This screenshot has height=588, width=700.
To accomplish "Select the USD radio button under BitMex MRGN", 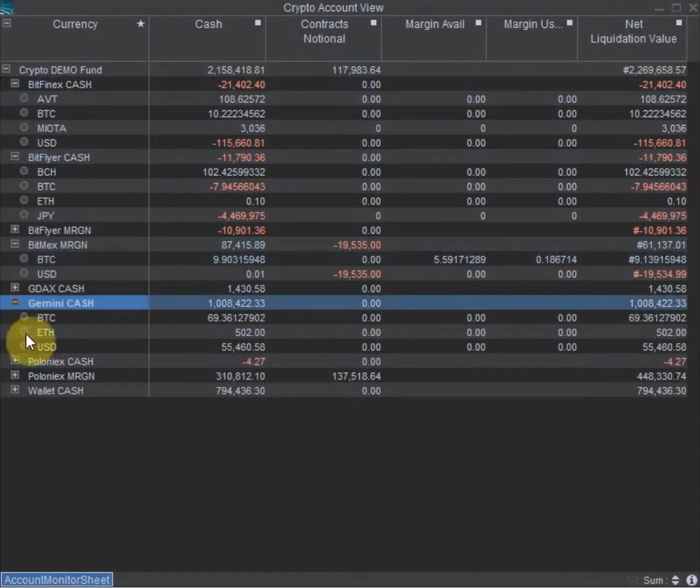I will [24, 273].
